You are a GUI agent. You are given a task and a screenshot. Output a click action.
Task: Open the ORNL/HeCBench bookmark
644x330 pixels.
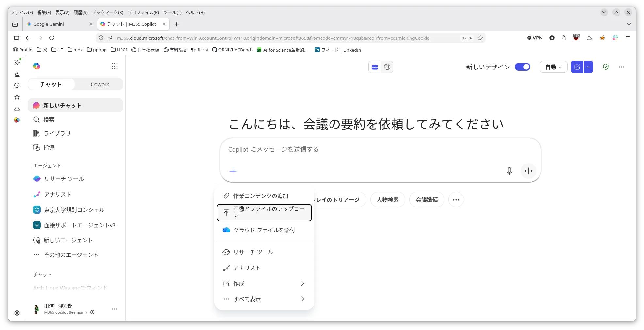click(x=232, y=50)
